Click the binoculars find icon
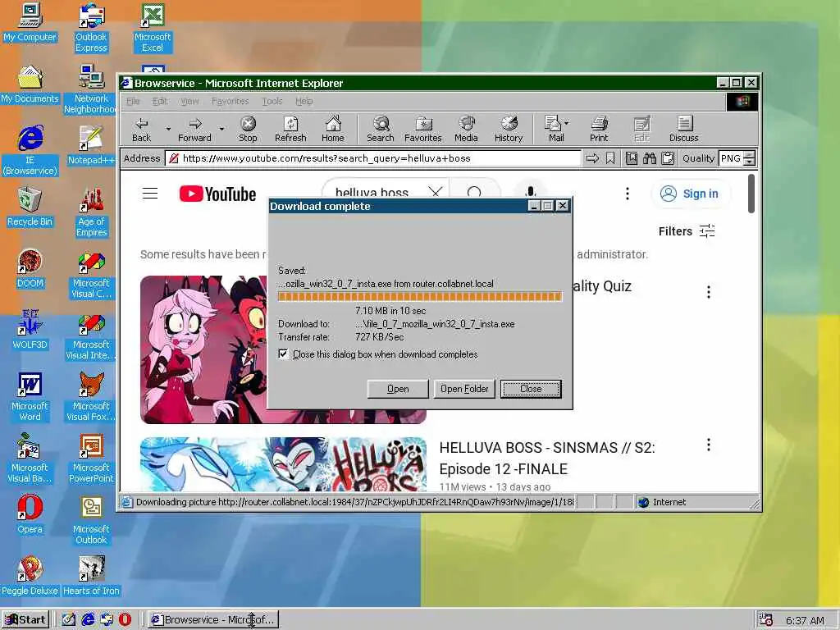This screenshot has height=630, width=840. pyautogui.click(x=650, y=158)
